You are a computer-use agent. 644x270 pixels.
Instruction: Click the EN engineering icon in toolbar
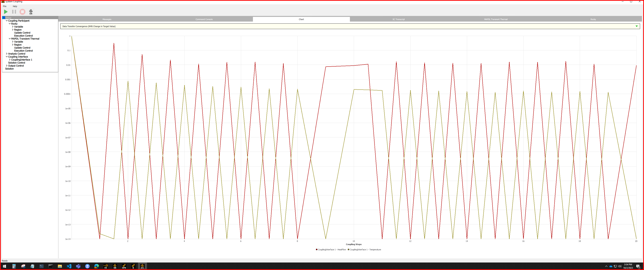pyautogui.click(x=31, y=12)
